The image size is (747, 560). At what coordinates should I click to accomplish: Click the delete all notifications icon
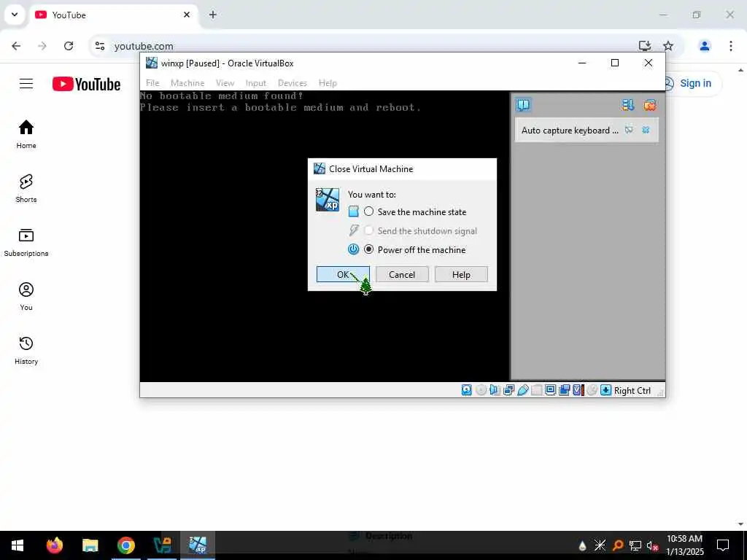coord(649,105)
